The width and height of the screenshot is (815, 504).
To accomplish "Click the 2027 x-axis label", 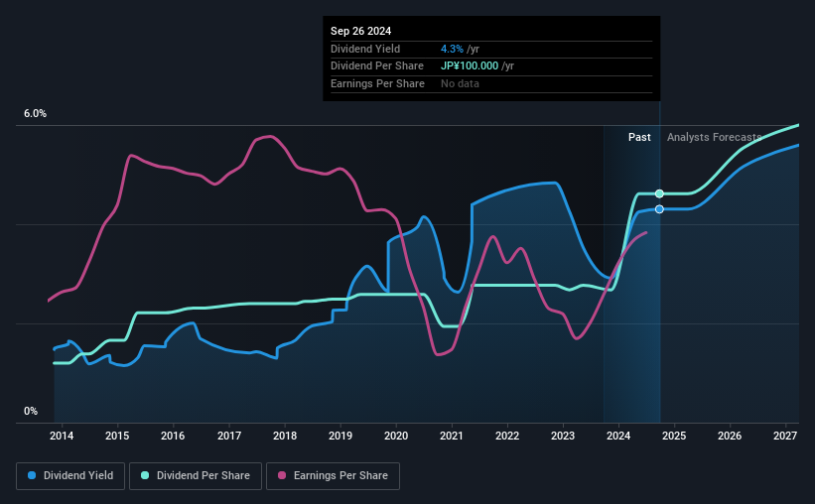I will (x=785, y=436).
